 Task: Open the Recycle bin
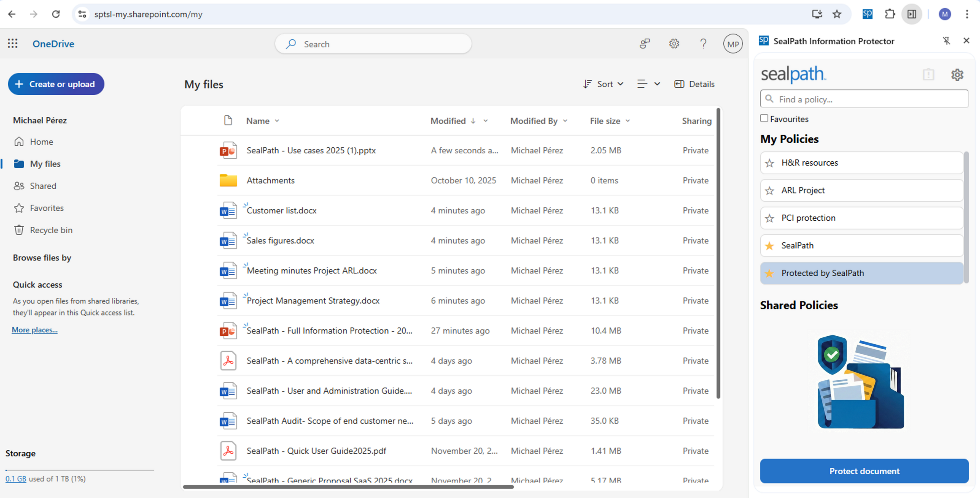(x=51, y=230)
